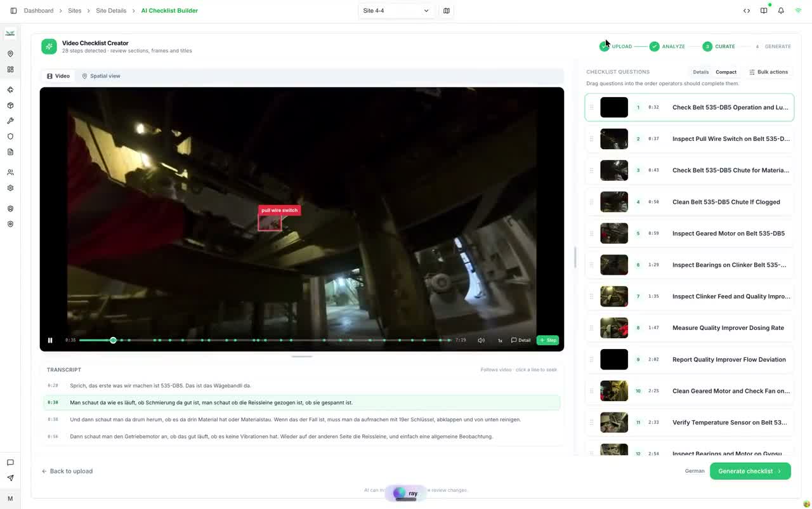Open the cube package sidebar icon
The image size is (812, 509).
tap(10, 105)
